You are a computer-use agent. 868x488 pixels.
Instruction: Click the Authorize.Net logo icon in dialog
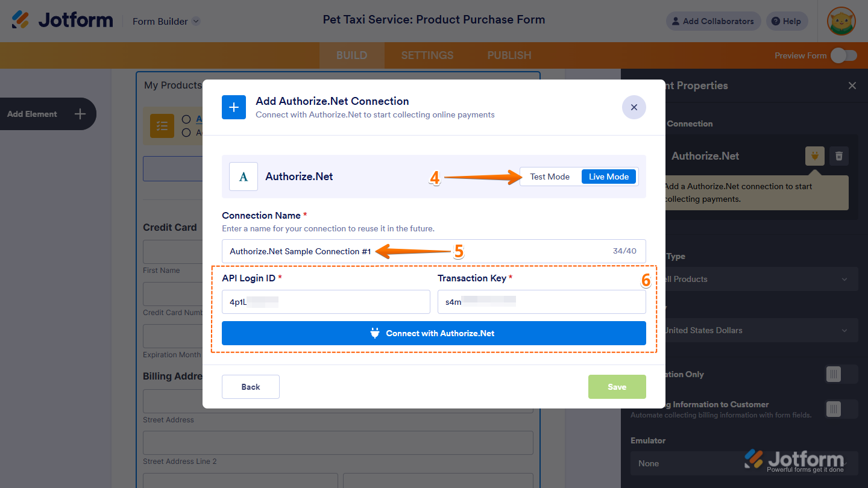[x=244, y=177]
